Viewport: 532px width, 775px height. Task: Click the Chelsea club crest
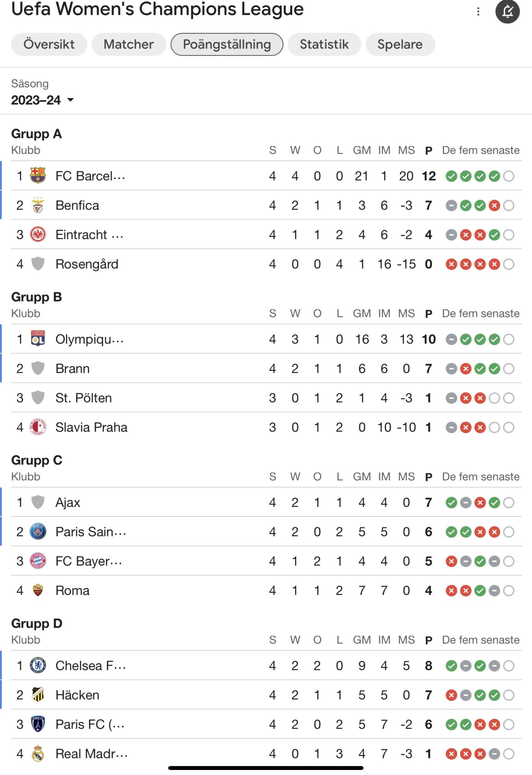[x=38, y=665]
